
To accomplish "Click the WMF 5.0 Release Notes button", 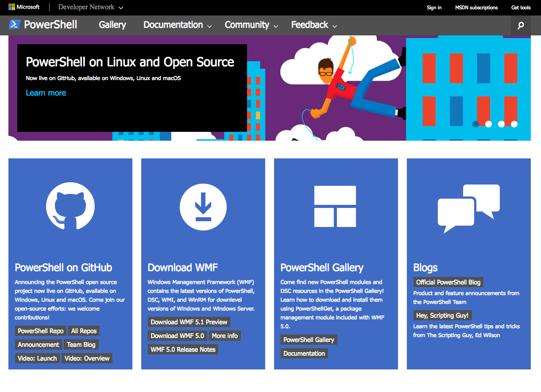I will (x=183, y=349).
